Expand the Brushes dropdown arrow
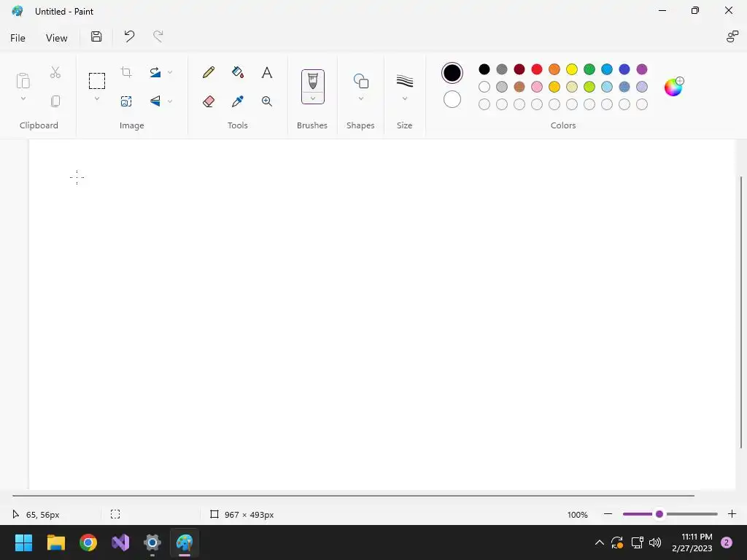Image resolution: width=747 pixels, height=560 pixels. [x=312, y=98]
